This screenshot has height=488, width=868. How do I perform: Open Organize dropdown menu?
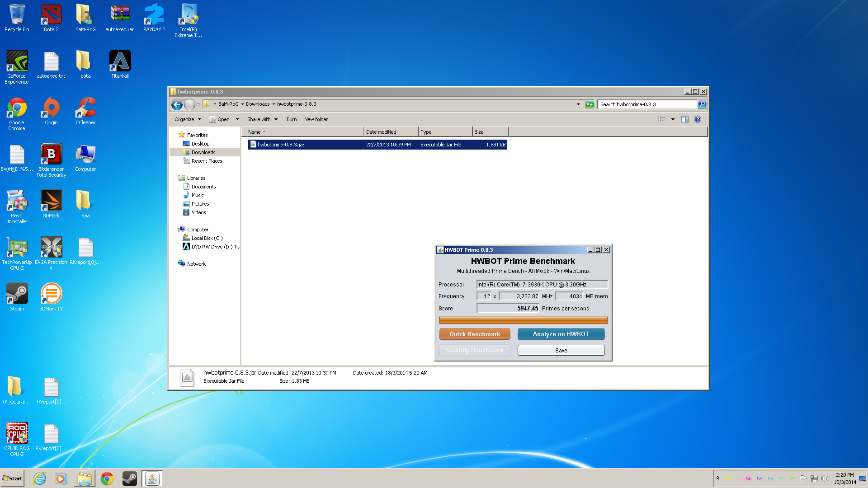tap(188, 119)
